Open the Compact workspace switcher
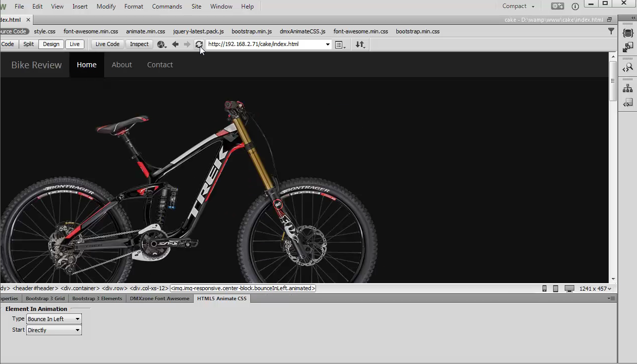637x364 pixels. [518, 7]
